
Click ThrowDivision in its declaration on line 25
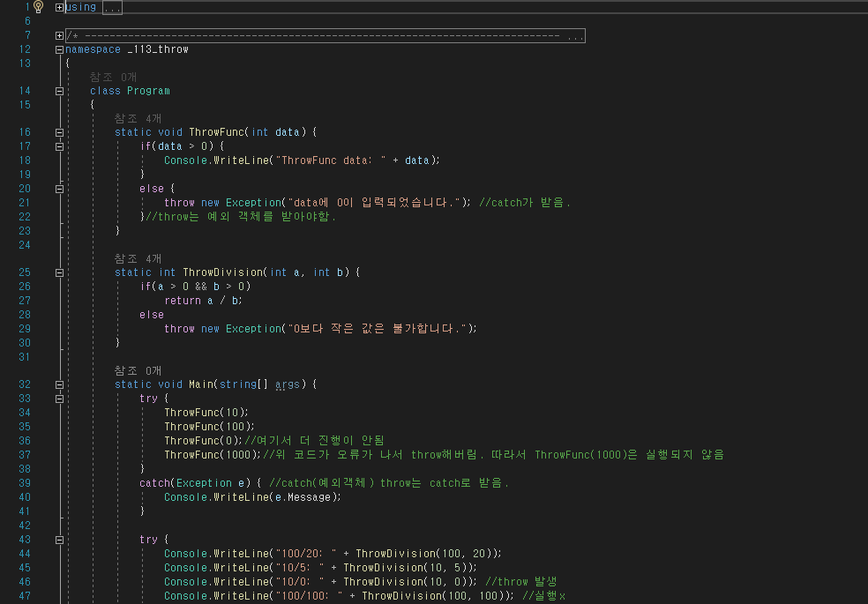(x=222, y=272)
